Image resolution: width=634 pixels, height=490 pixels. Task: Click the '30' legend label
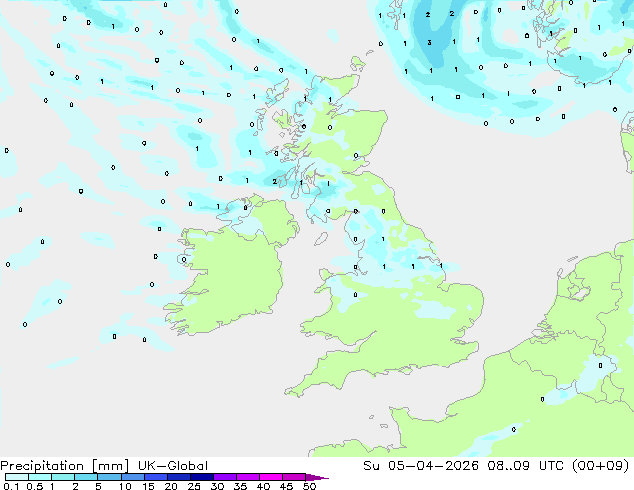(217, 486)
